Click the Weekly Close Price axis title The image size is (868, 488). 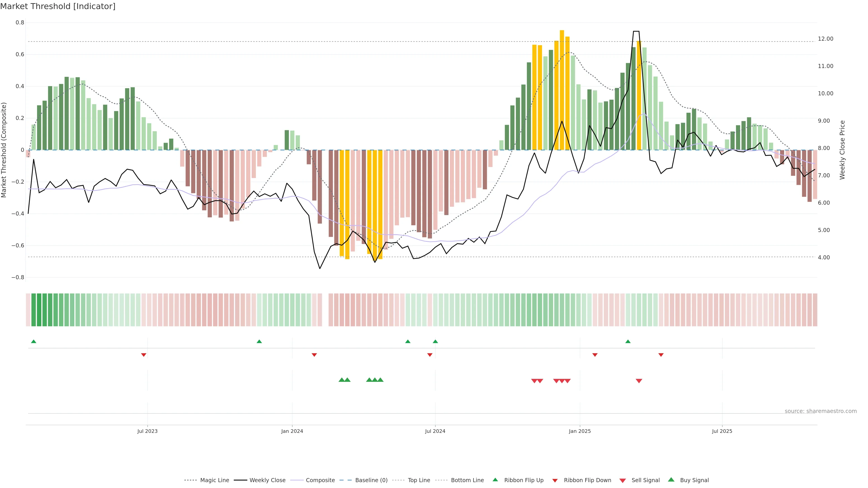point(842,150)
